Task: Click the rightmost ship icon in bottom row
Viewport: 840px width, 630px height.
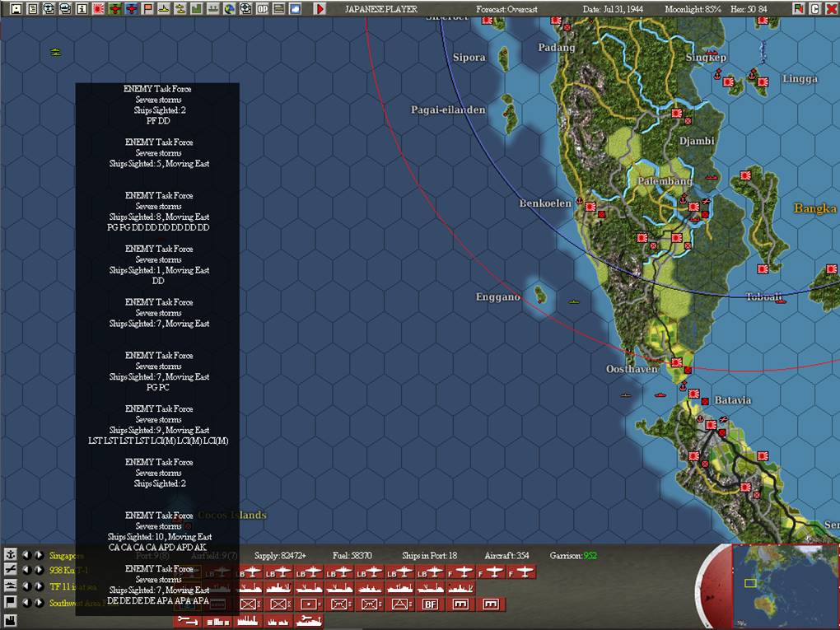Action: [x=309, y=620]
